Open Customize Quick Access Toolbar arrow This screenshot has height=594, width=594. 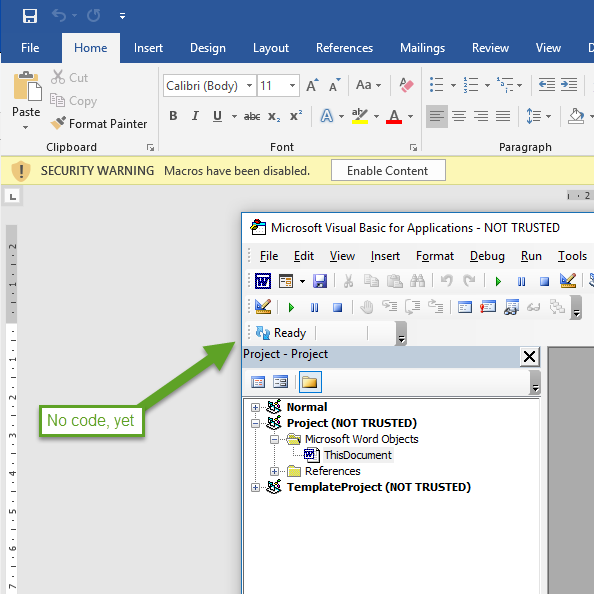pos(122,16)
